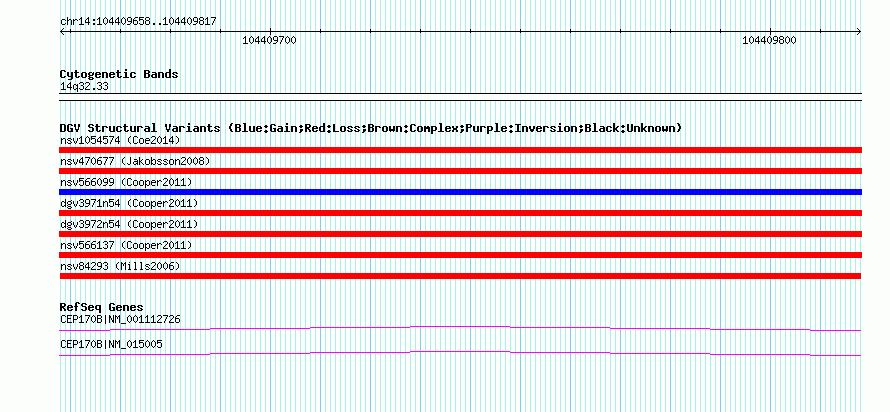Select the red bar under nsv566137

(x=460, y=255)
